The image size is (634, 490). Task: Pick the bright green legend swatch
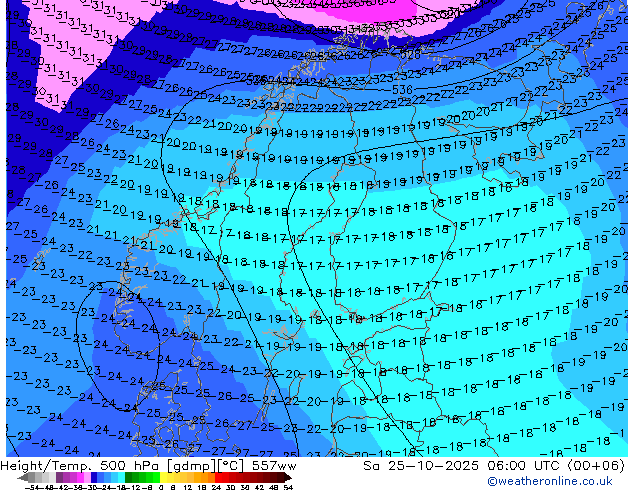pyautogui.click(x=156, y=477)
